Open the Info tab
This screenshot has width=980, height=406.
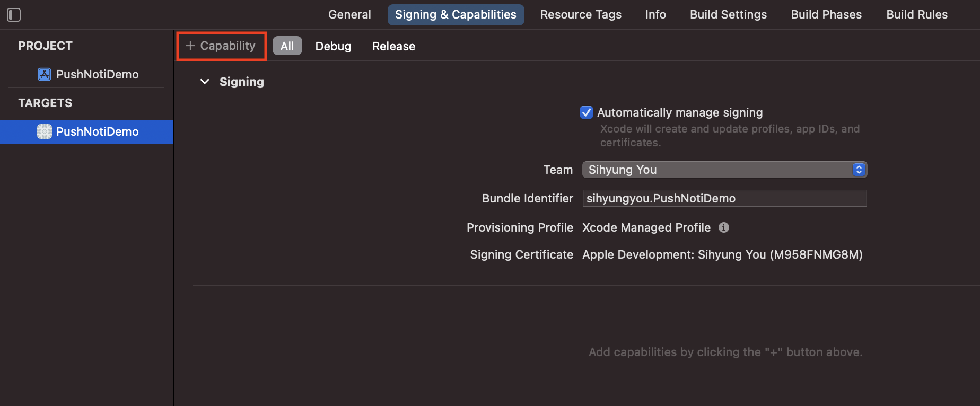655,15
